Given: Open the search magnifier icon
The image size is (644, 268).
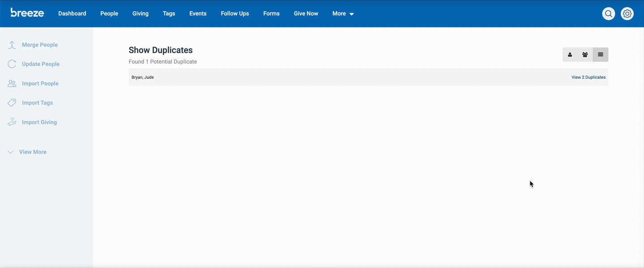Looking at the screenshot, I should [x=609, y=14].
